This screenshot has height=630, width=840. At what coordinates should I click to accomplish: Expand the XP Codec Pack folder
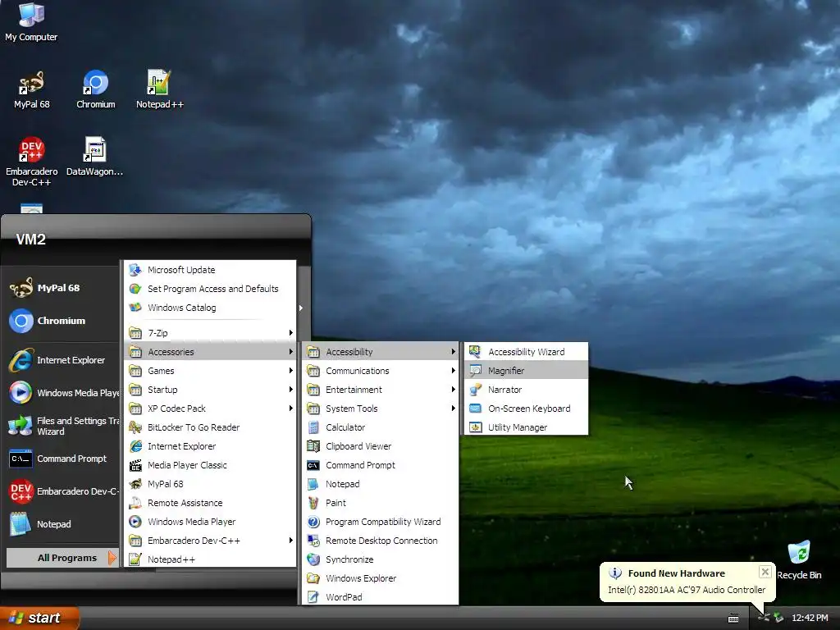pos(210,409)
